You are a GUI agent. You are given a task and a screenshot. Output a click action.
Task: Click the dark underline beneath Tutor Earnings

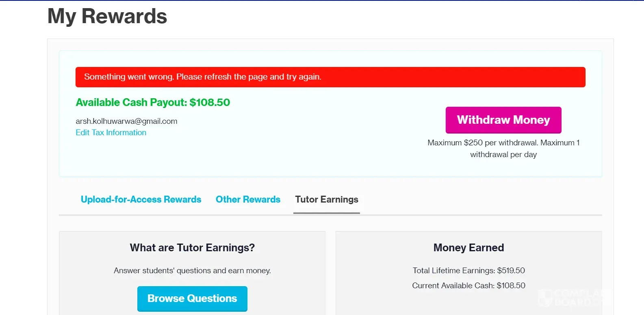327,213
